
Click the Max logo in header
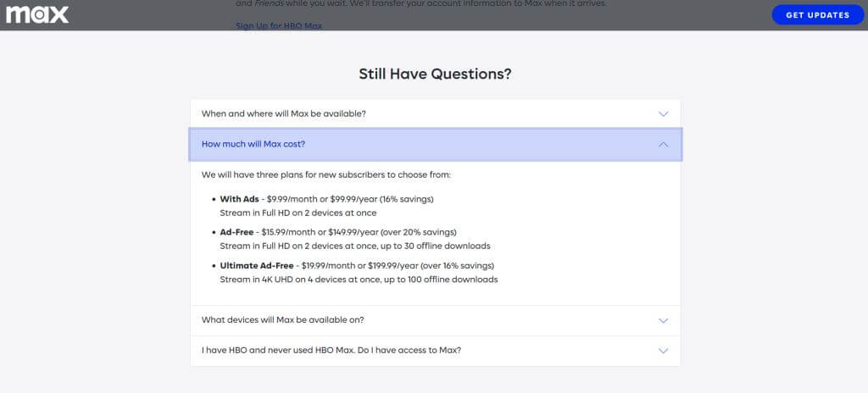pos(37,14)
